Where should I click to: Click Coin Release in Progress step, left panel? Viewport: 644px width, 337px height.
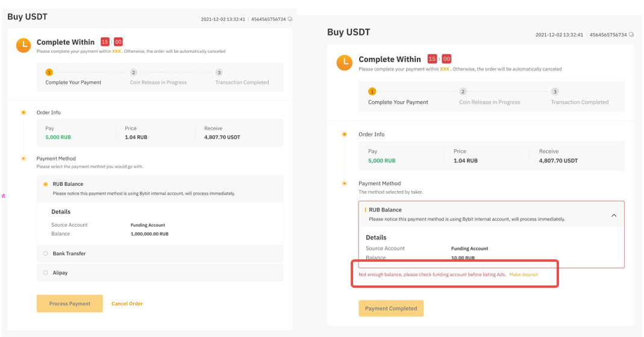click(x=158, y=83)
